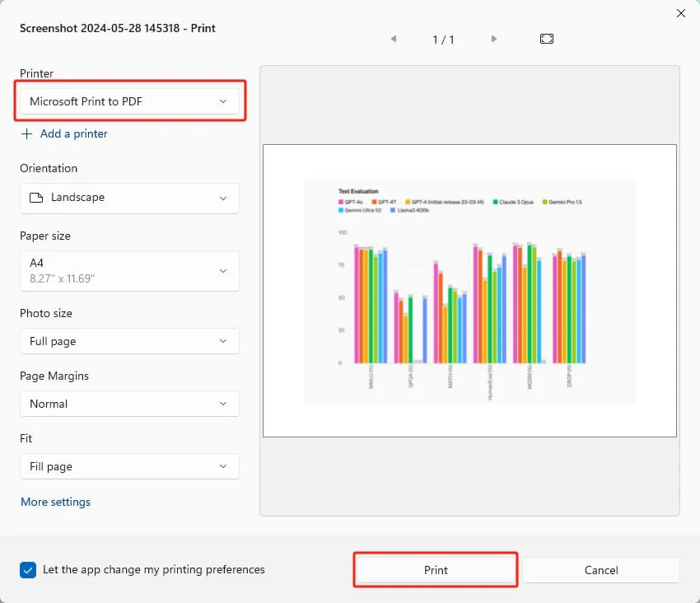
Task: Close the Print dialog with X
Action: (681, 13)
